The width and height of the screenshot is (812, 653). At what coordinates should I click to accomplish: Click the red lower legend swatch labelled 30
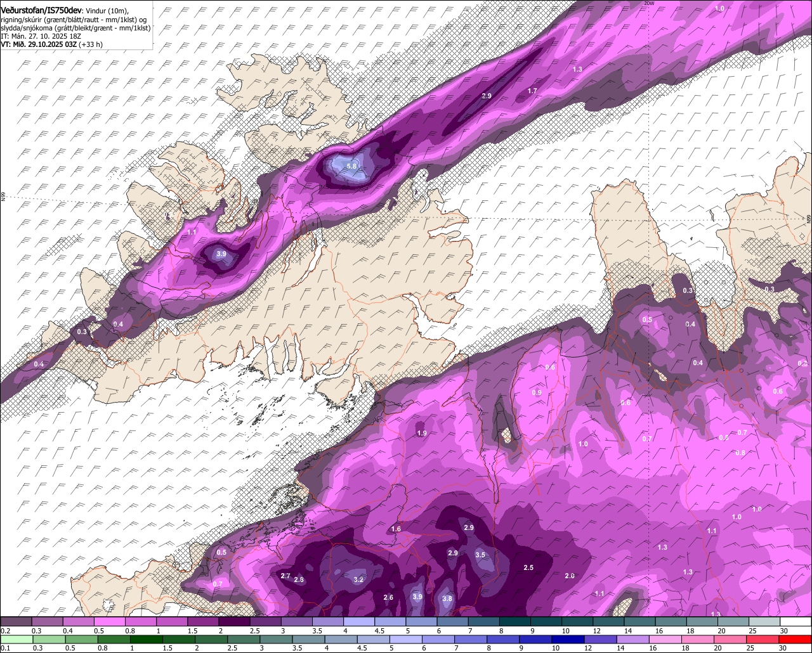coord(796,638)
